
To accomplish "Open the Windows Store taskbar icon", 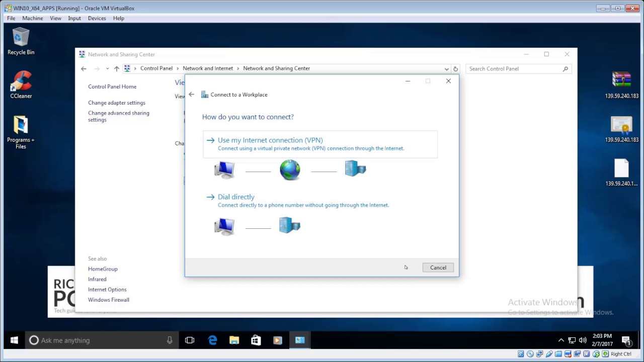I will click(x=256, y=340).
